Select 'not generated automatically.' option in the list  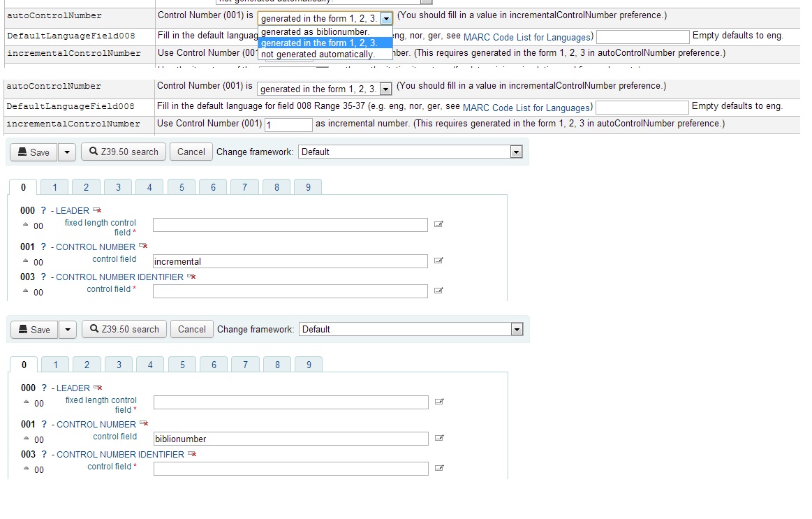pyautogui.click(x=318, y=54)
